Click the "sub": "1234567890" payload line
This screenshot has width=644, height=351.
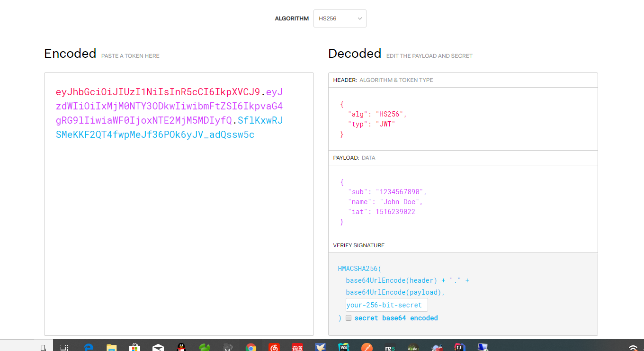387,192
